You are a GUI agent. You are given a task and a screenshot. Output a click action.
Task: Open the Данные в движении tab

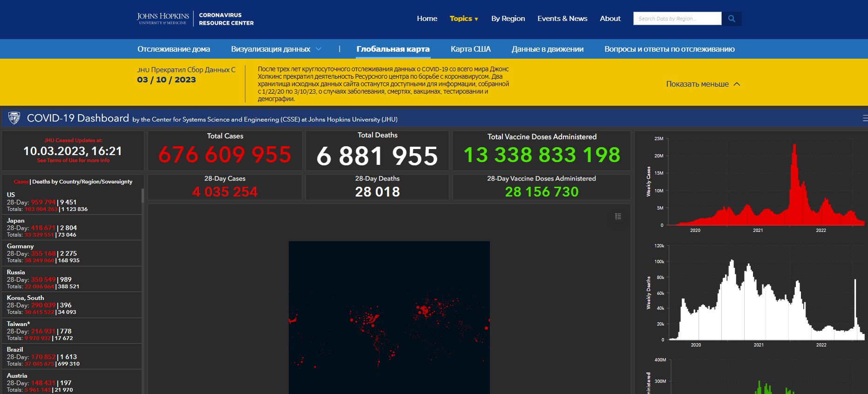548,49
